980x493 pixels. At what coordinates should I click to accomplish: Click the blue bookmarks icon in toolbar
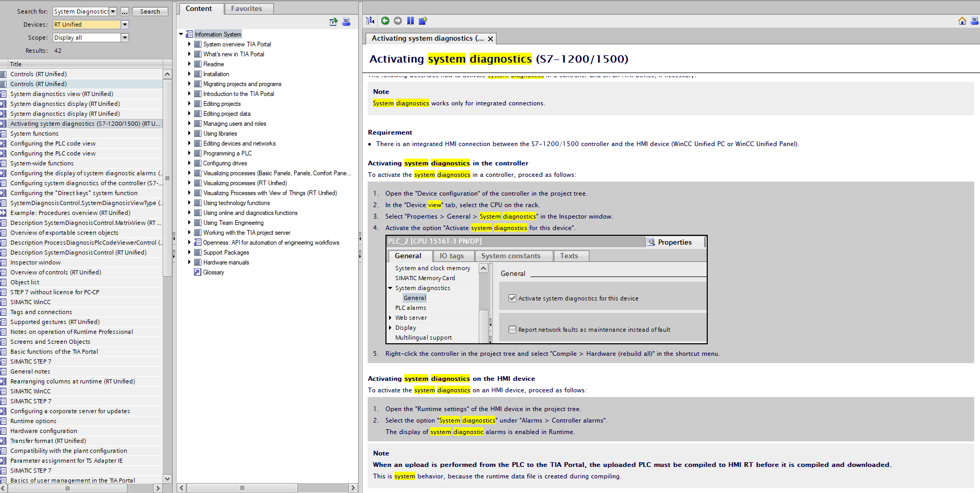(x=410, y=21)
